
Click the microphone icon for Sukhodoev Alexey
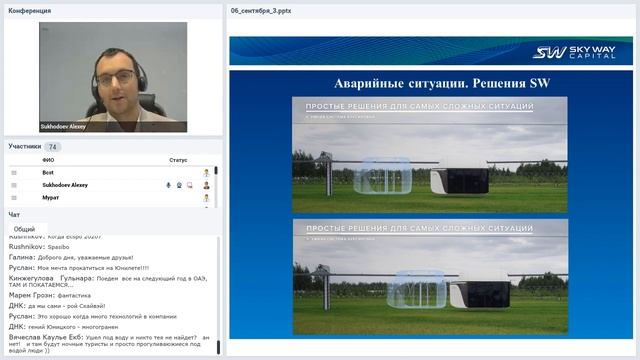click(x=168, y=185)
